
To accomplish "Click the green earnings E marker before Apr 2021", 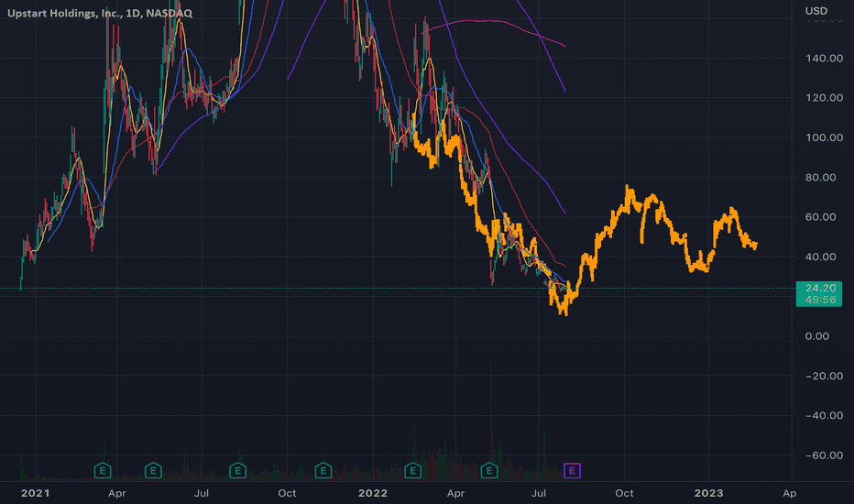I will pos(103,470).
